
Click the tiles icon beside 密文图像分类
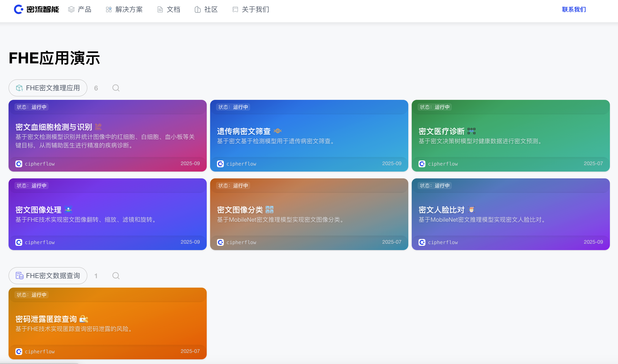(x=269, y=209)
